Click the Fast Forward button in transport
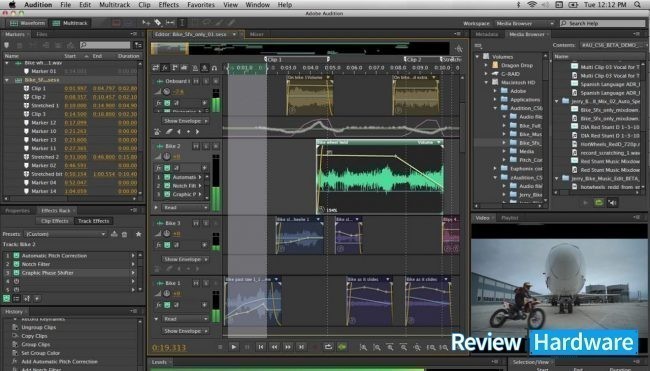 click(288, 347)
